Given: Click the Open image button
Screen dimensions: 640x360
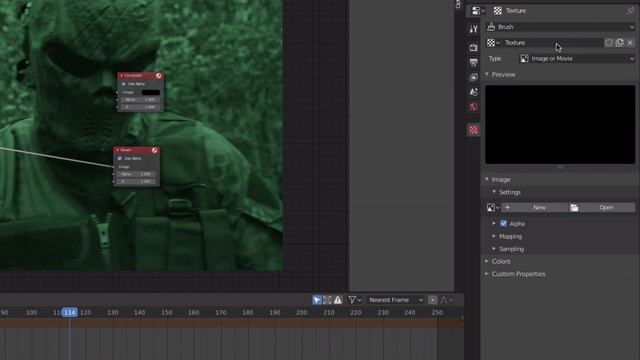Looking at the screenshot, I should point(602,208).
